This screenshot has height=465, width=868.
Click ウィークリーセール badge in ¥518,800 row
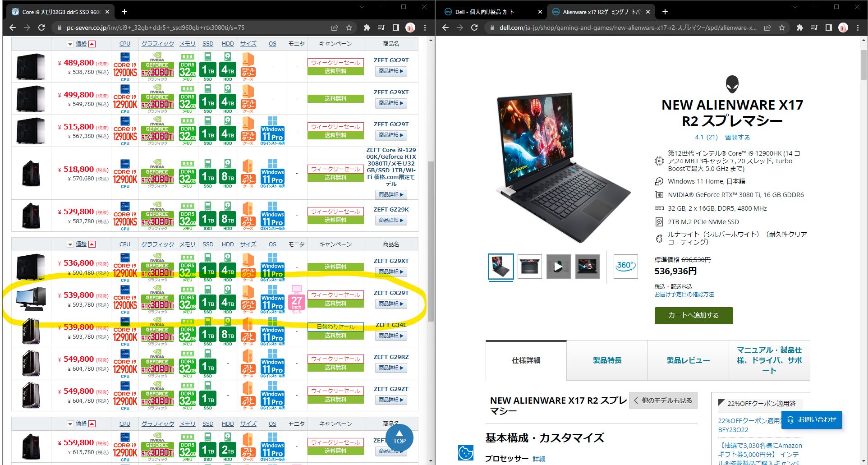click(335, 169)
